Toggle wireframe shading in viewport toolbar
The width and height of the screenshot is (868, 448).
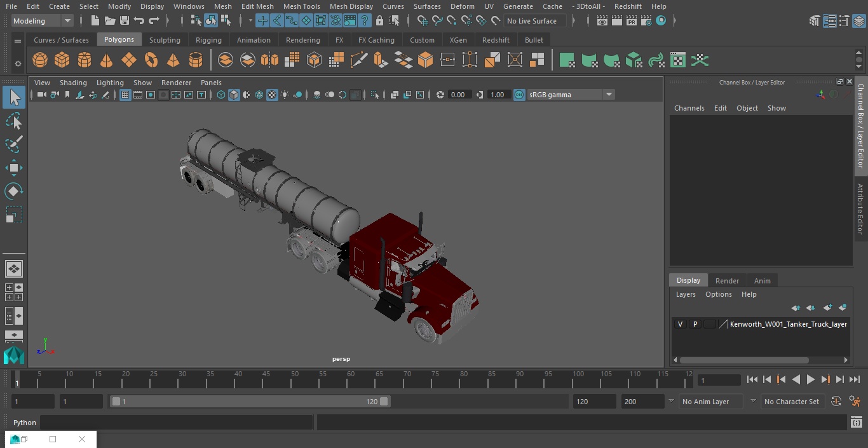221,95
